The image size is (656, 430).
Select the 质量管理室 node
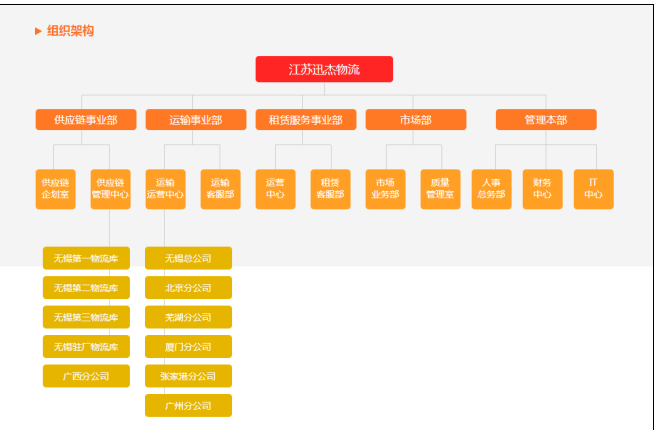441,189
